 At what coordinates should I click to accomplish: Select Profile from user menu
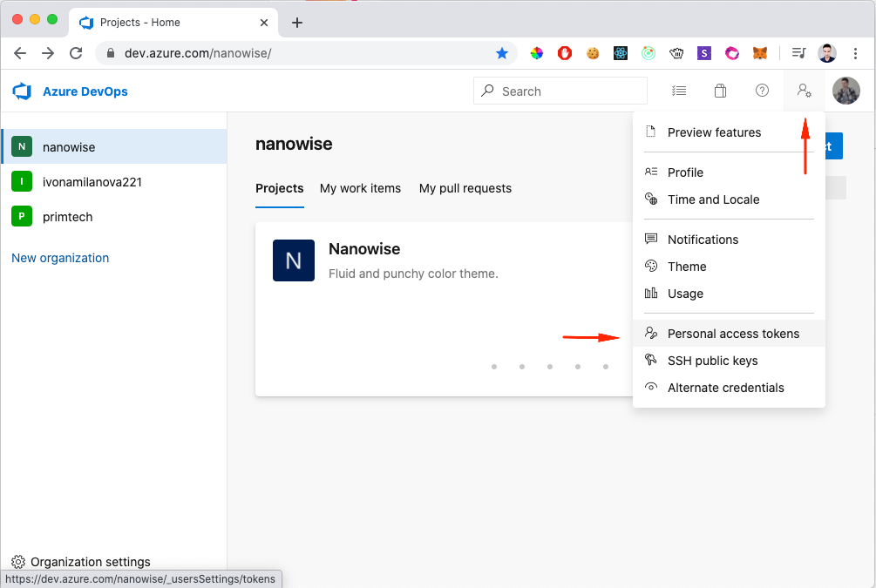(729, 172)
